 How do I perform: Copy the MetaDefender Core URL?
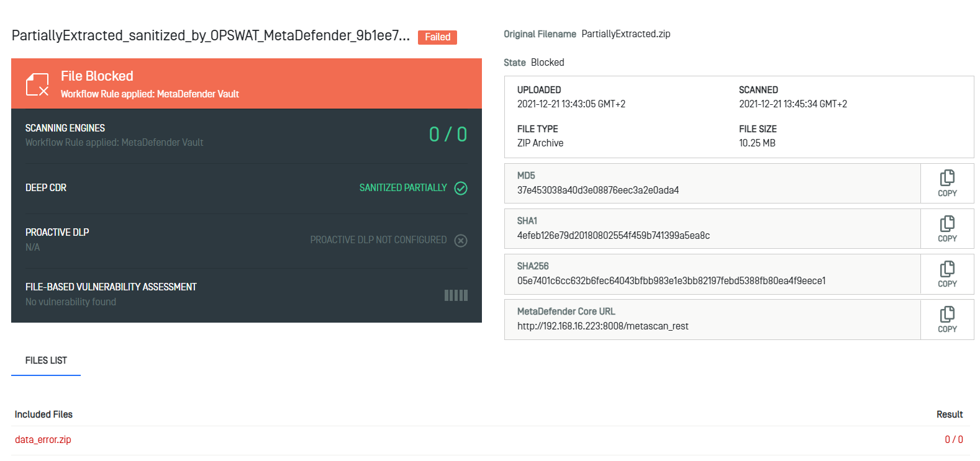(946, 320)
